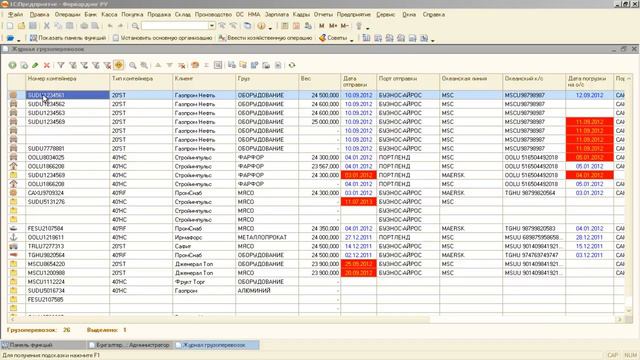Click the move up triangle icon
Image resolution: width=640 pixels, height=360 pixels.
tap(158, 65)
